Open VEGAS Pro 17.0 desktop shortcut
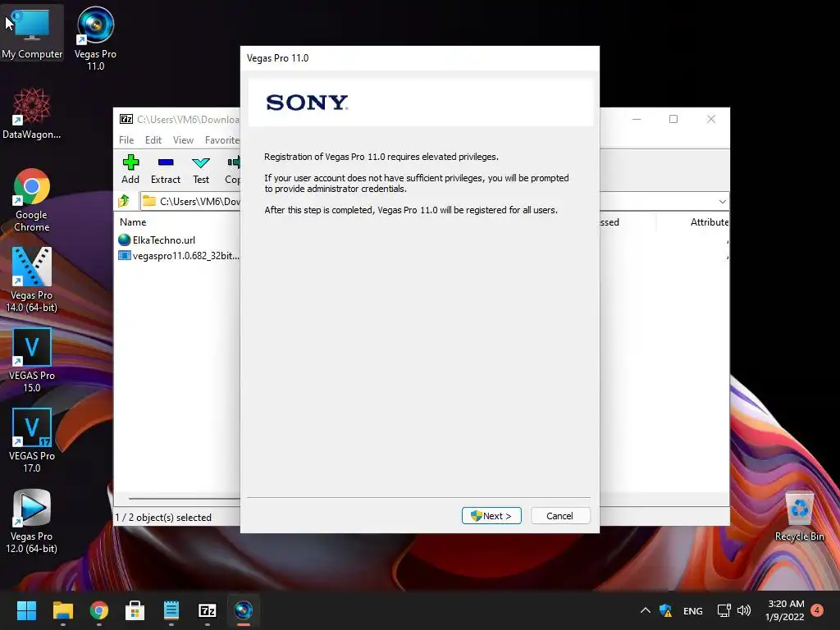Viewport: 840px width, 630px height. coord(32,441)
